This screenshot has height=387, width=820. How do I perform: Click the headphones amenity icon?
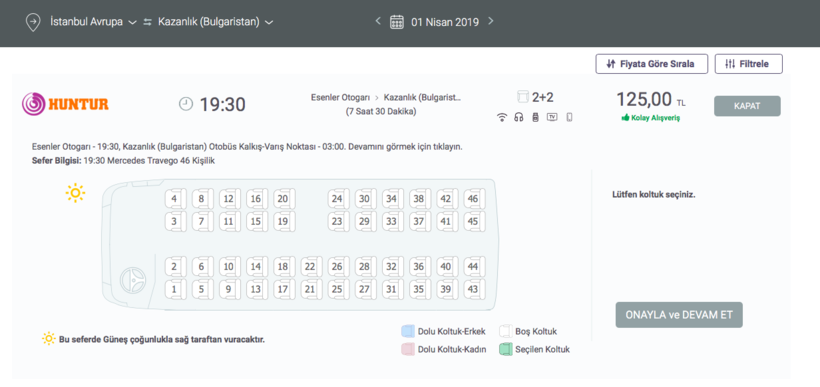(518, 117)
